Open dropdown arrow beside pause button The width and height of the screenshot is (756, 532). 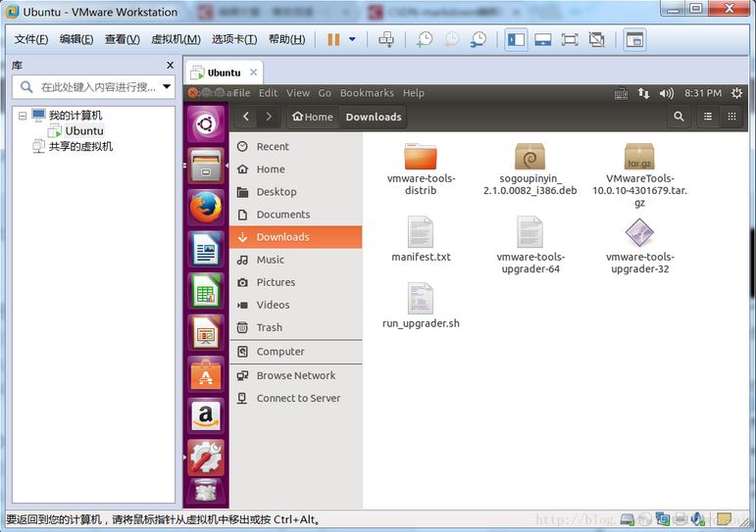tap(352, 39)
